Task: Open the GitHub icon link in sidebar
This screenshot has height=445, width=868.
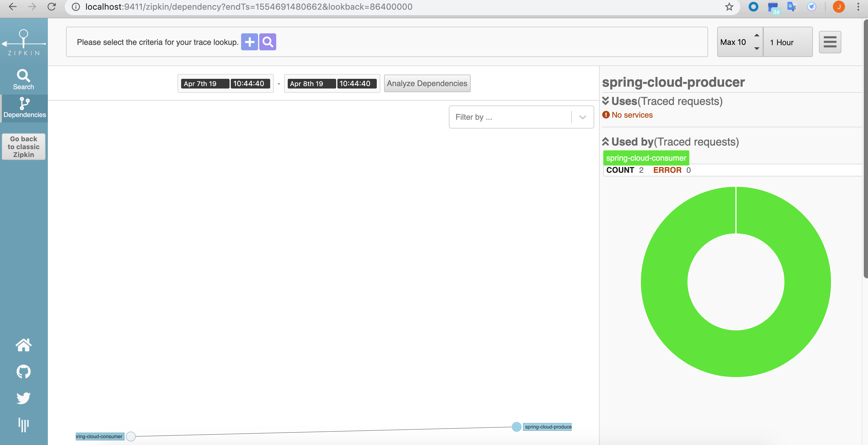Action: pyautogui.click(x=24, y=371)
